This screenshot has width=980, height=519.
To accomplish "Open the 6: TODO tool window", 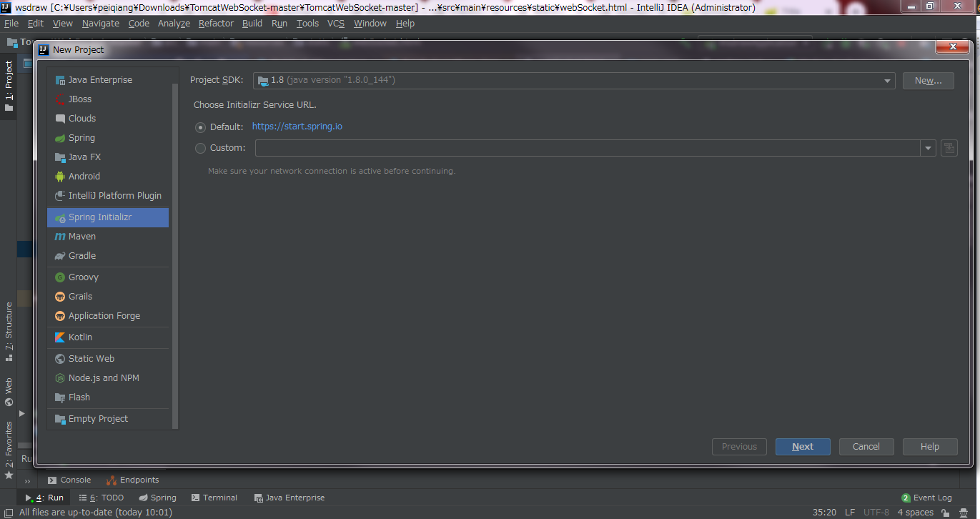I will [102, 498].
